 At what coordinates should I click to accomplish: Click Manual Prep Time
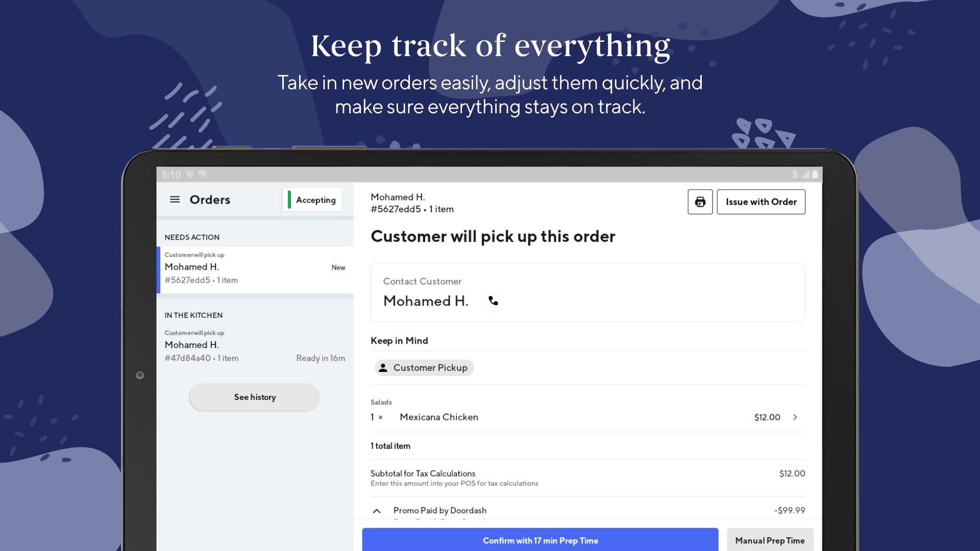click(770, 540)
